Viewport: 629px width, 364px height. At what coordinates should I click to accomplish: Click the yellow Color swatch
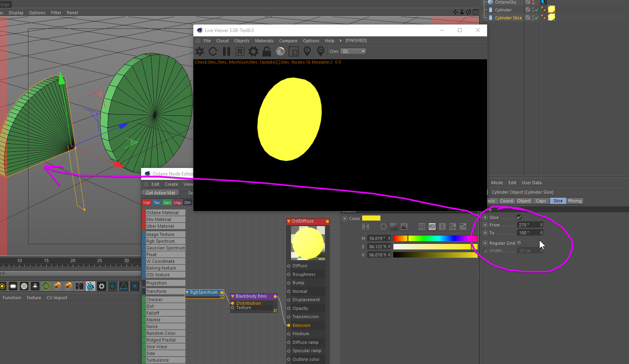pos(371,218)
